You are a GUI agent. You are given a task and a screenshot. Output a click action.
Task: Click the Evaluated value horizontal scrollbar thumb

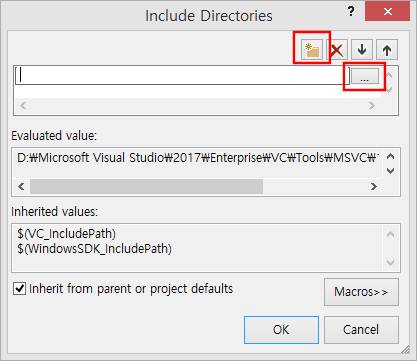tap(146, 186)
